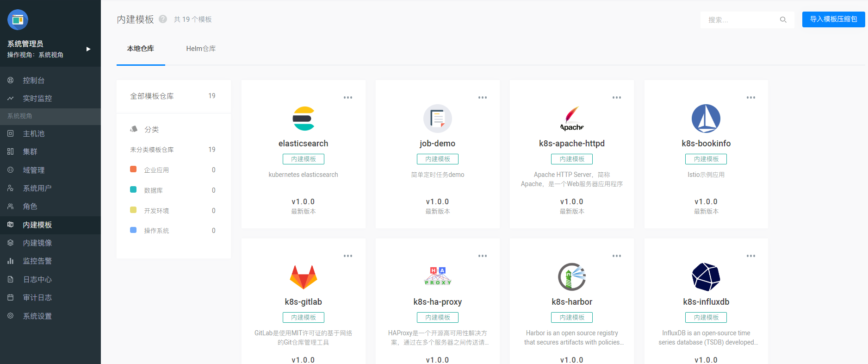Open the elasticsearch template logo

click(303, 119)
